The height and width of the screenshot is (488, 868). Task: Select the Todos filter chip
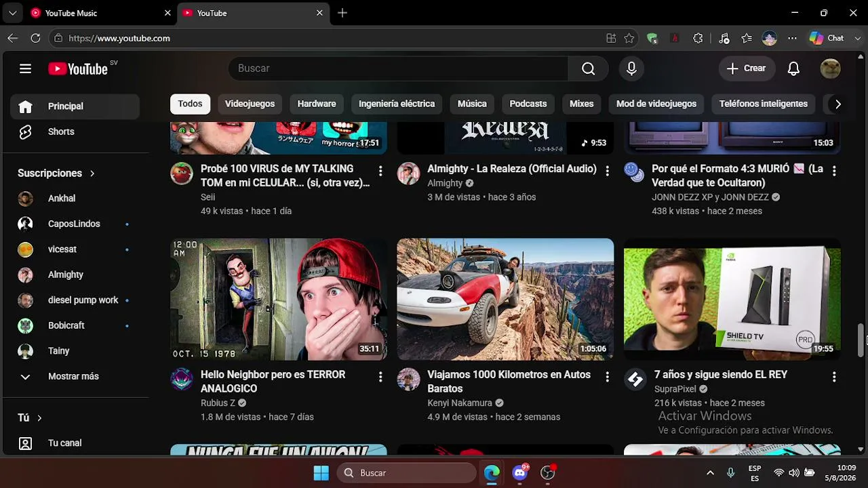tap(190, 104)
